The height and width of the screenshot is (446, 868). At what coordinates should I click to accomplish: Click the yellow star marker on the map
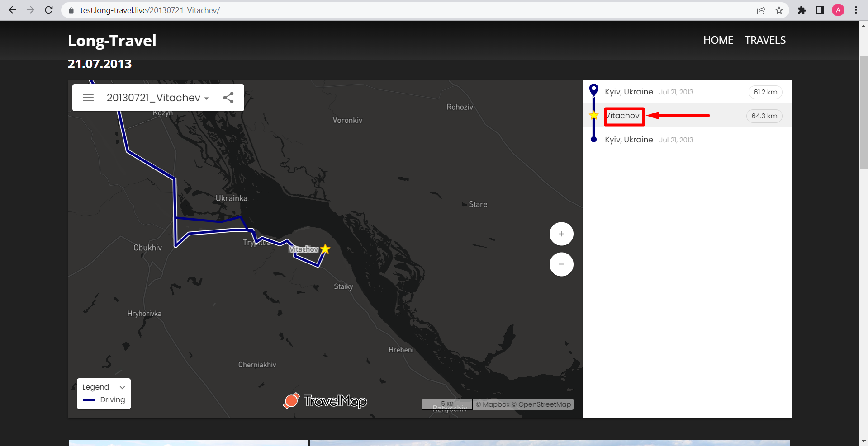pos(325,249)
